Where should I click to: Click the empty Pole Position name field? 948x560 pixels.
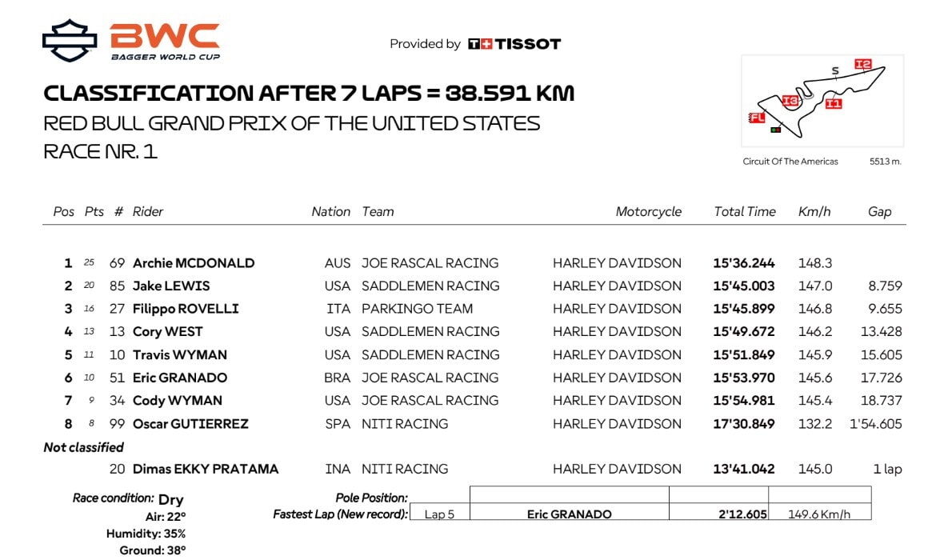[569, 495]
